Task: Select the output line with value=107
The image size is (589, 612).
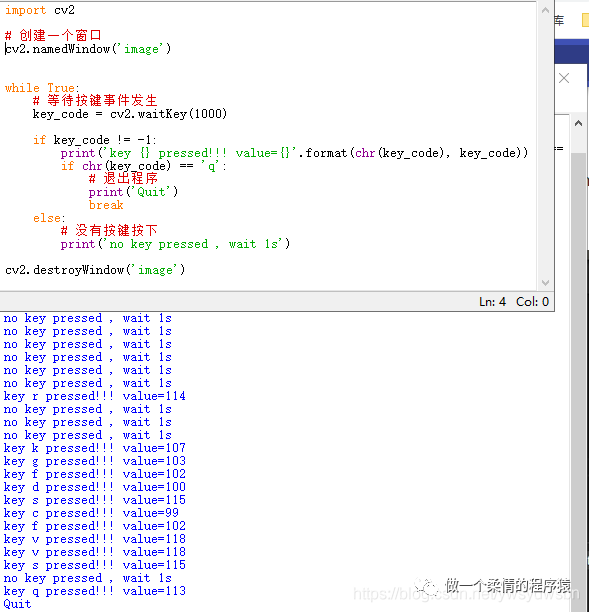Action: click(x=94, y=448)
